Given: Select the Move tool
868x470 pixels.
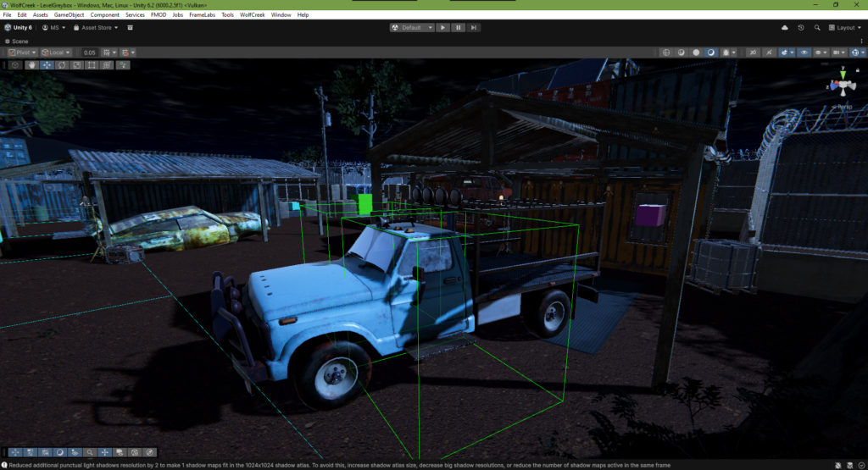Looking at the screenshot, I should click(47, 64).
